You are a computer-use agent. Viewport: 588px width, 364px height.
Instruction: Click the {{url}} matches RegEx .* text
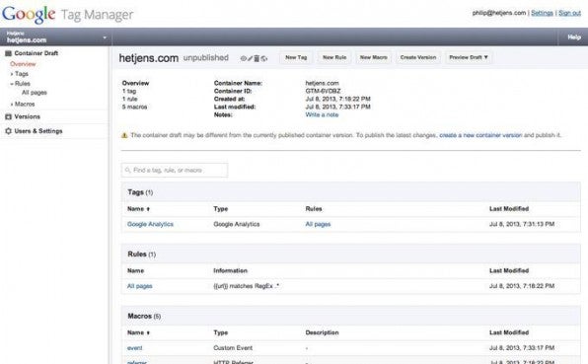point(246,286)
